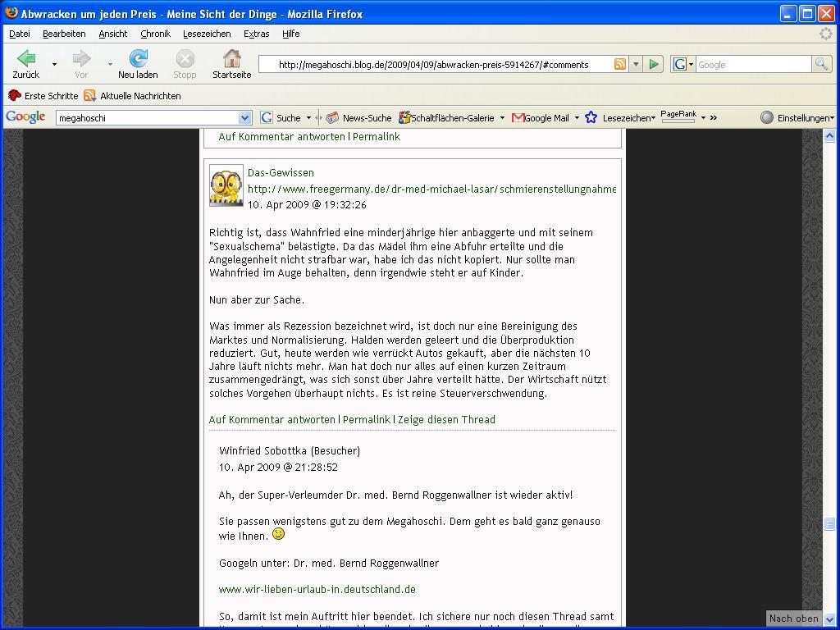Click the RSS feed icon in address bar
The width and height of the screenshot is (840, 630).
pos(620,65)
